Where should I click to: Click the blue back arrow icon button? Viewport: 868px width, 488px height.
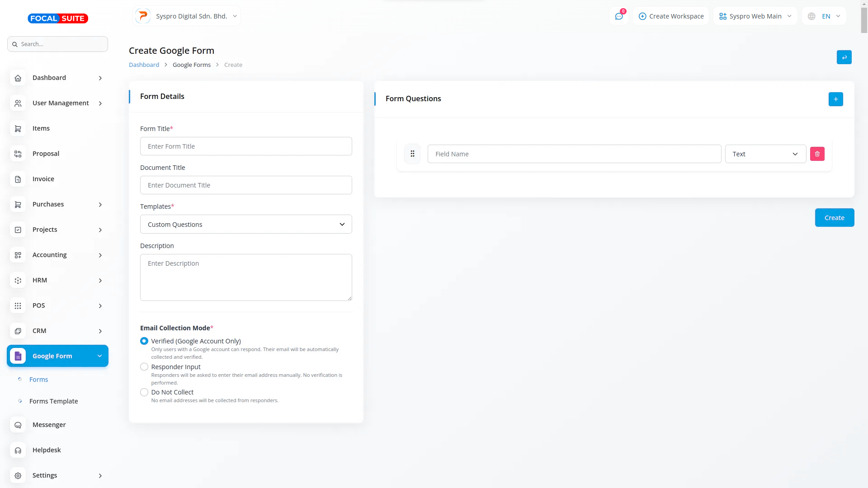click(844, 57)
